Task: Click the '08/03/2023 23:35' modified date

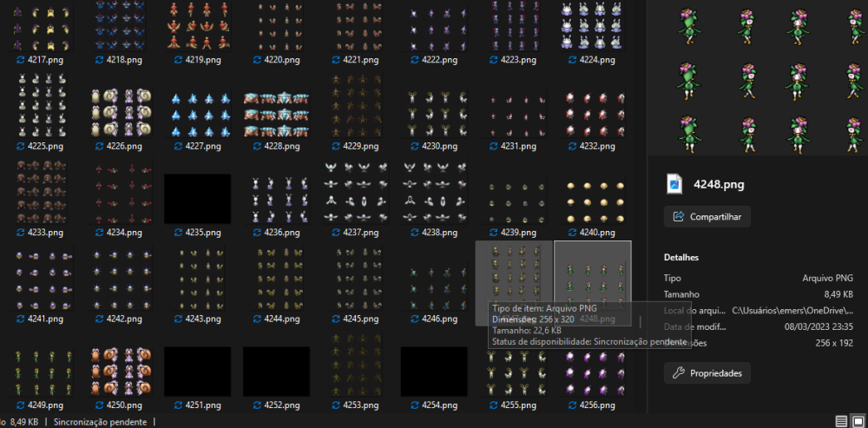Action: click(819, 326)
